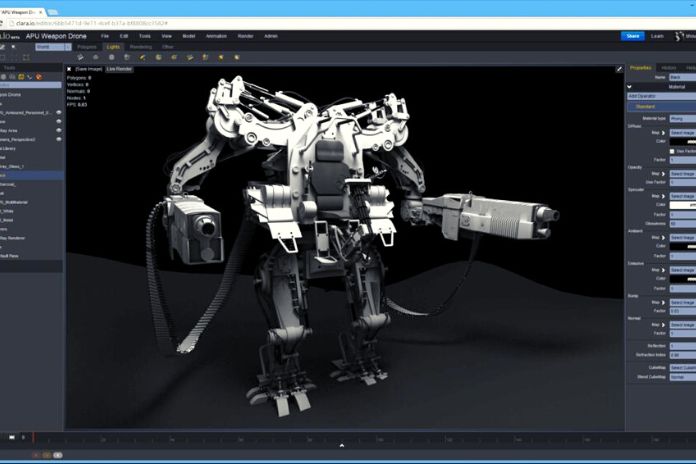Expand the Ambient Map arrow
Image resolution: width=696 pixels, height=464 pixels.
[x=664, y=238]
